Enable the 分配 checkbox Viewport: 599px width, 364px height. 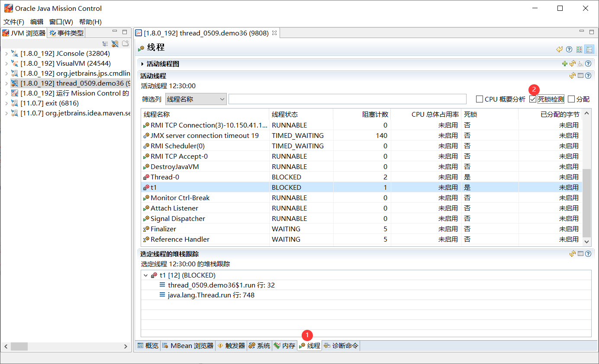click(x=571, y=99)
